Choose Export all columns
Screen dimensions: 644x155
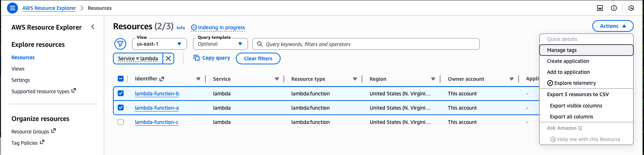(x=586, y=117)
